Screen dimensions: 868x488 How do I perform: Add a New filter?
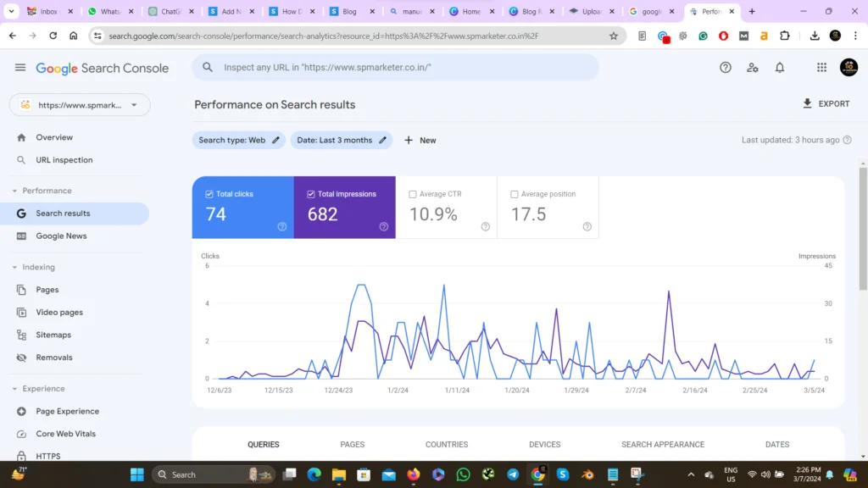tap(420, 140)
